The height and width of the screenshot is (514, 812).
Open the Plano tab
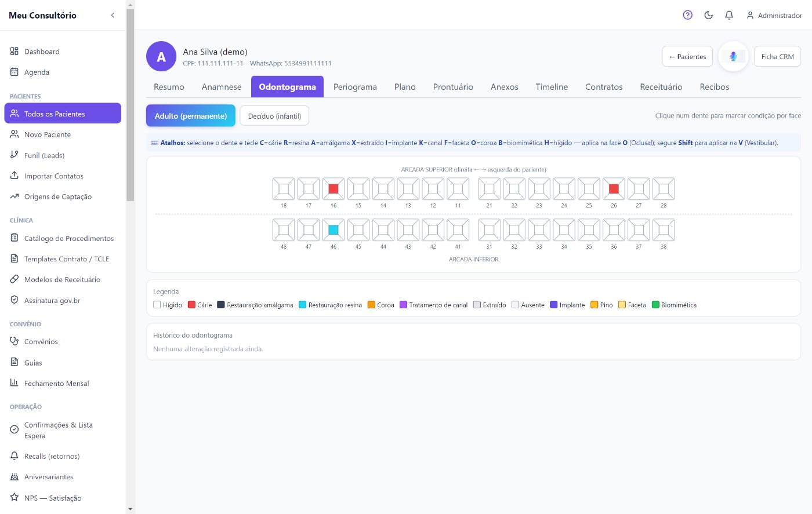pyautogui.click(x=405, y=87)
